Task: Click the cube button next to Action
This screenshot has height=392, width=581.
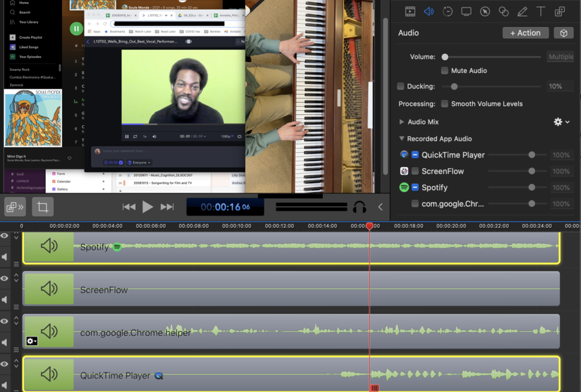Action: coord(563,33)
